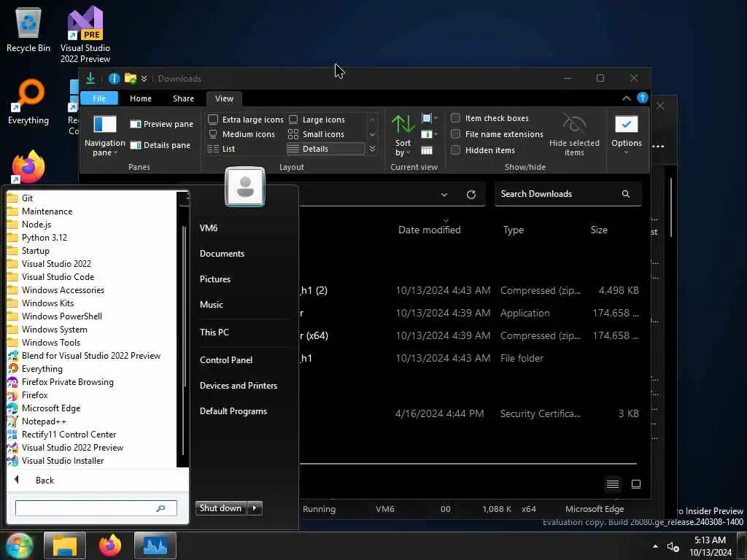
Task: Click the muted volume tray icon
Action: tap(673, 547)
